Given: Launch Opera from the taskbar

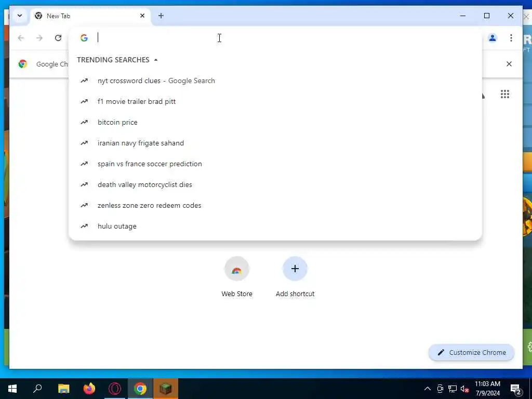Looking at the screenshot, I should coord(115,389).
